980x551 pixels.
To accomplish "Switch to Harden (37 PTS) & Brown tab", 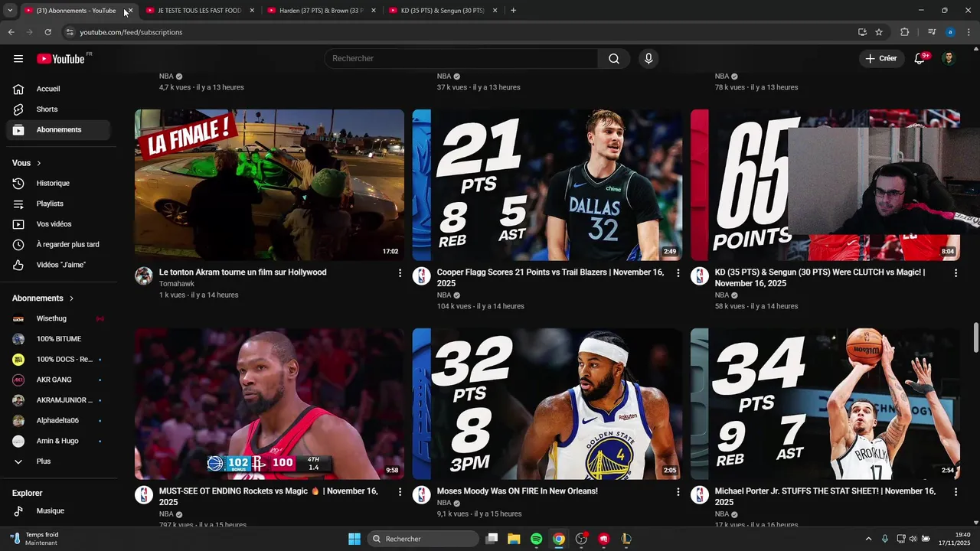I will pyautogui.click(x=322, y=11).
